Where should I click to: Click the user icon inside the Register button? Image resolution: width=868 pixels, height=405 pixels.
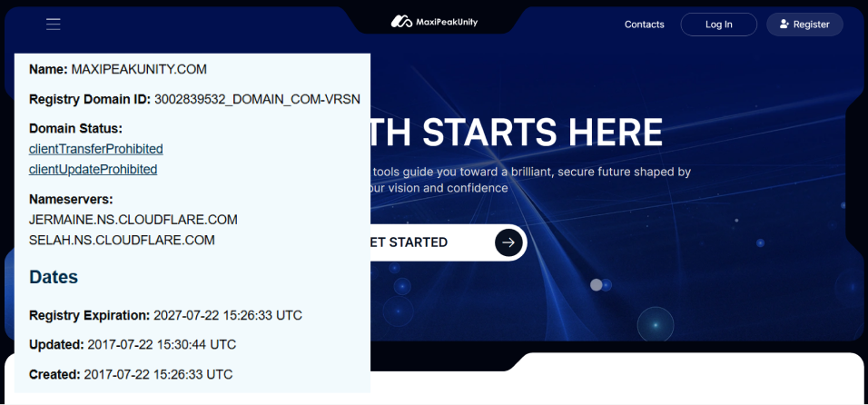coord(784,25)
